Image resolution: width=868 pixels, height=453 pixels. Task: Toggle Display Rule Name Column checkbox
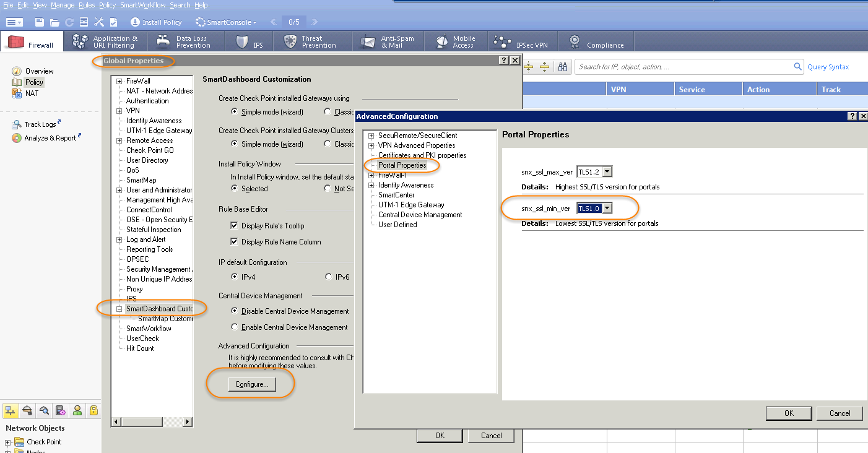[234, 242]
